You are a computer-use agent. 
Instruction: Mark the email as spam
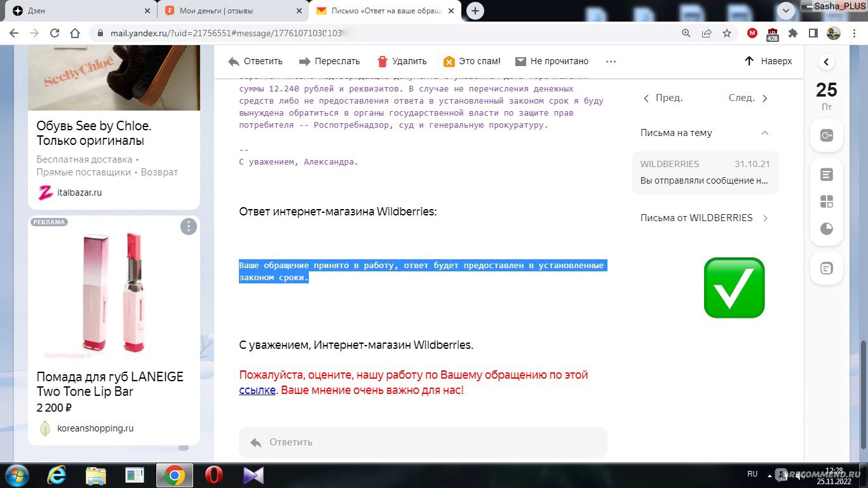pos(472,61)
